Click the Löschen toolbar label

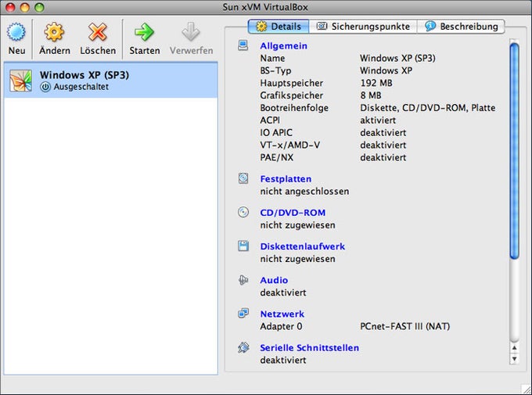pyautogui.click(x=98, y=50)
